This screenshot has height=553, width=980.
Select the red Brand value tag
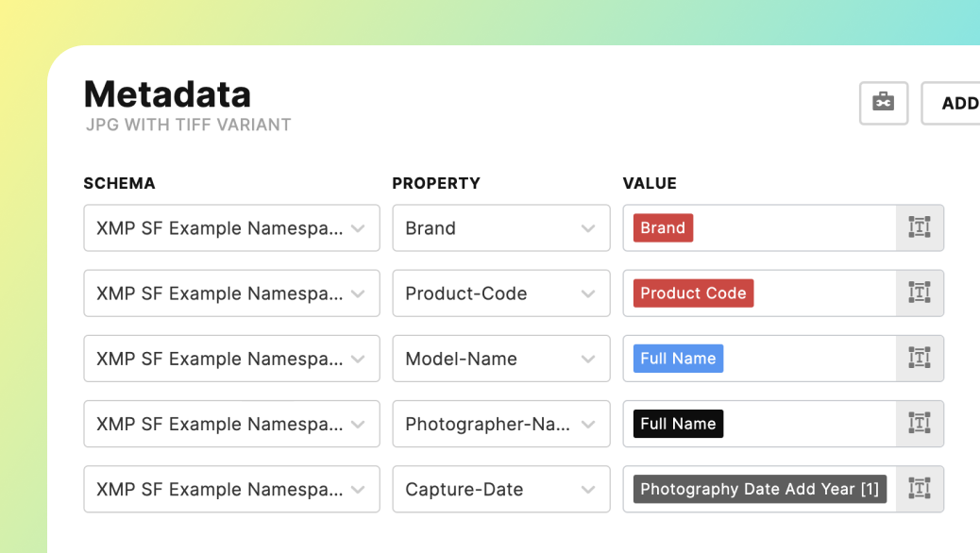click(663, 227)
